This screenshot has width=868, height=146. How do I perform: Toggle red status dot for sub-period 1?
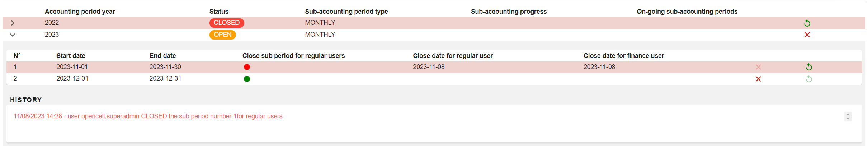tap(247, 67)
